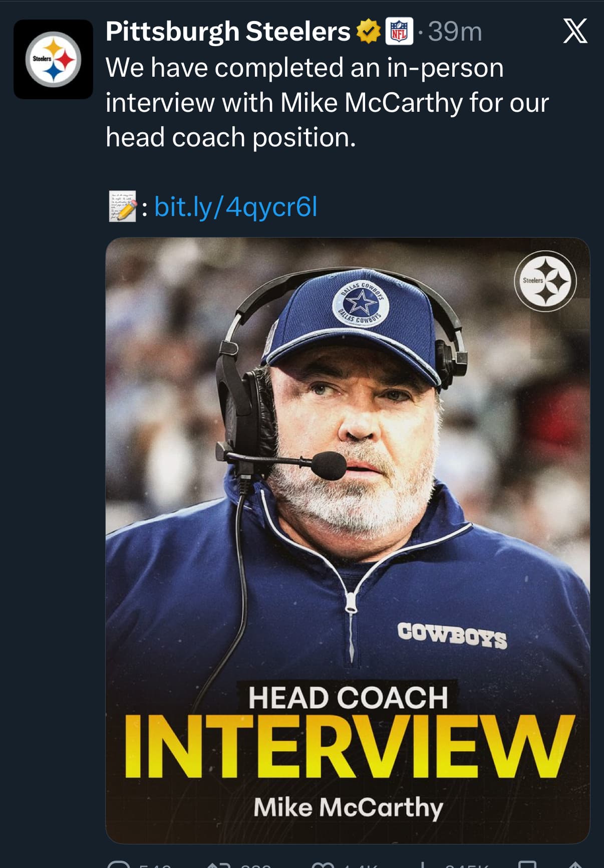The height and width of the screenshot is (868, 604).
Task: Tap the share arrow icon
Action: pos(575,864)
